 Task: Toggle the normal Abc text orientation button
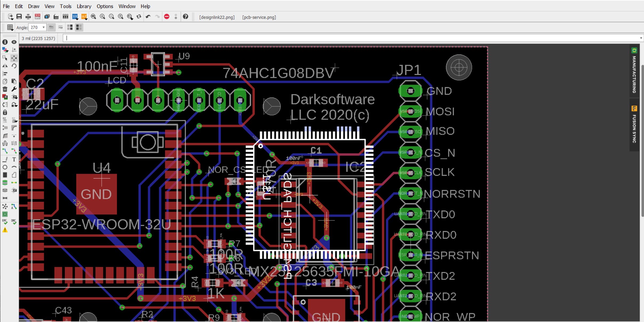pyautogui.click(x=52, y=27)
